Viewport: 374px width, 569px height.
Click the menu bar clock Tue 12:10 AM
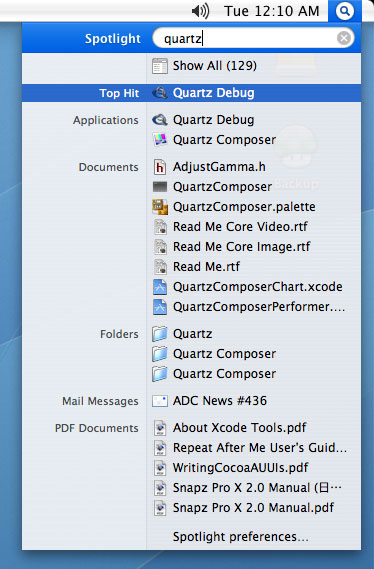click(272, 11)
